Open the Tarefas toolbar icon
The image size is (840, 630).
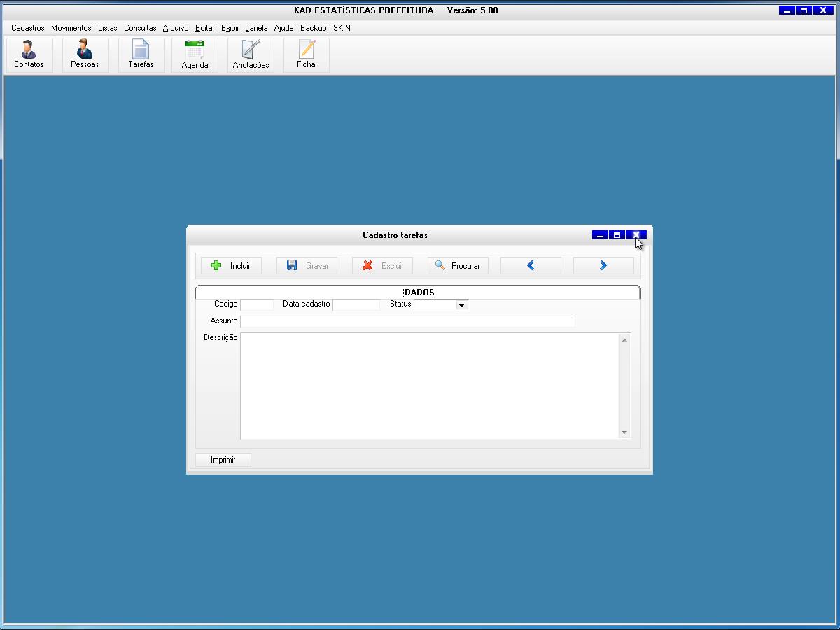141,55
